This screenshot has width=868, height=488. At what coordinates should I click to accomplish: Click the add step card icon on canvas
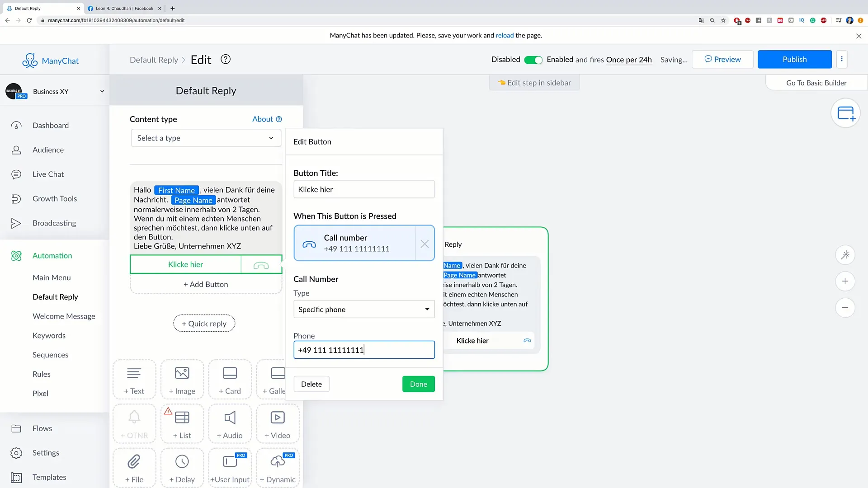[x=845, y=113]
